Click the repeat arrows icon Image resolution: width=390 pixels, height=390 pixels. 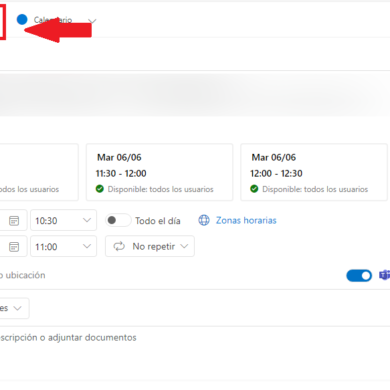tap(119, 246)
